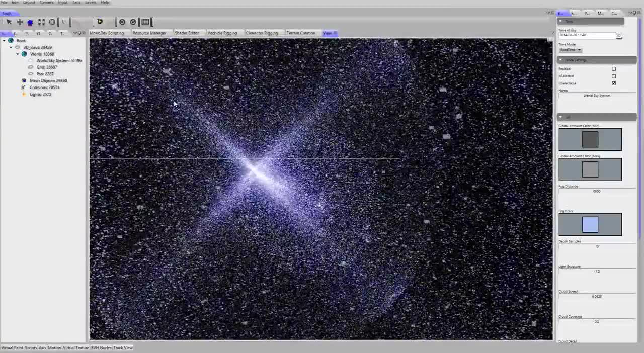Collapse the 3D_Root tree node

(11, 47)
